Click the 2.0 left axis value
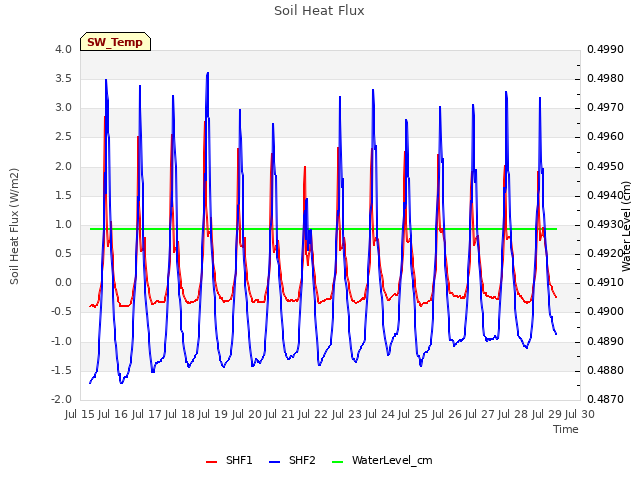The width and height of the screenshot is (640, 480). (63, 166)
